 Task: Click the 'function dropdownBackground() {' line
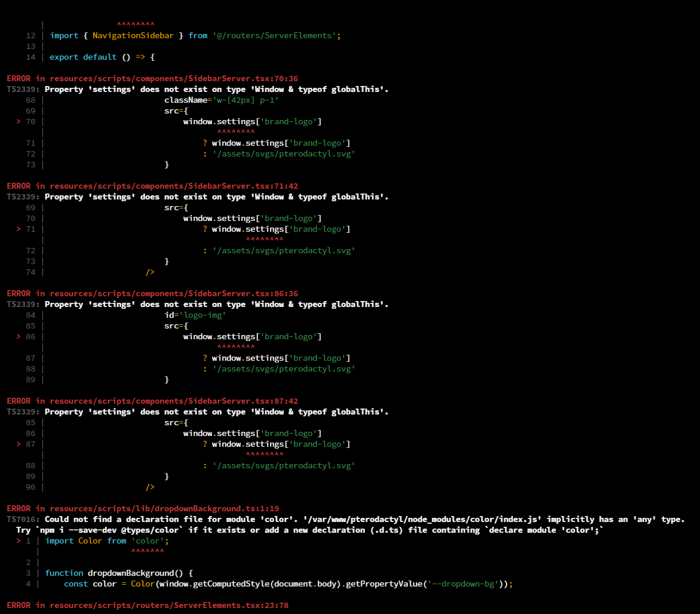pos(119,573)
